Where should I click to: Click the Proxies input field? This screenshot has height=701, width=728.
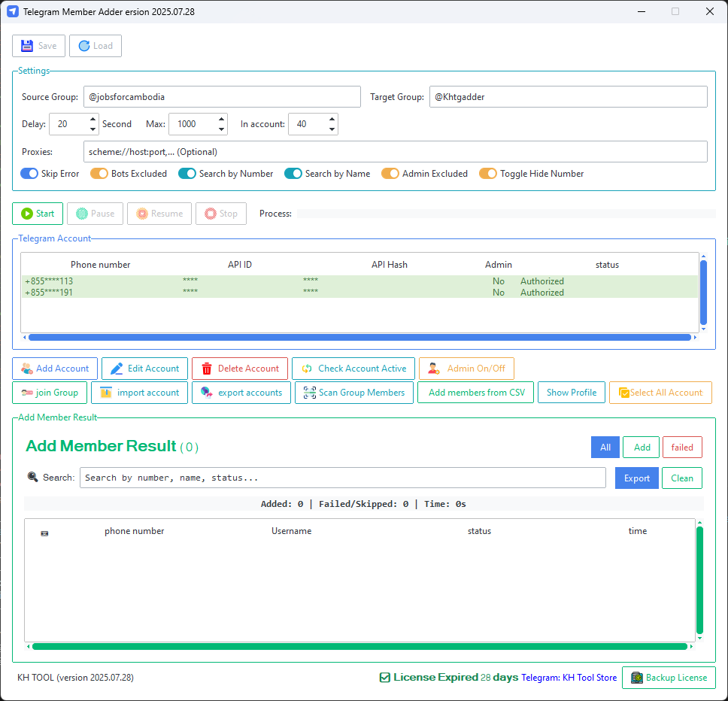(396, 152)
